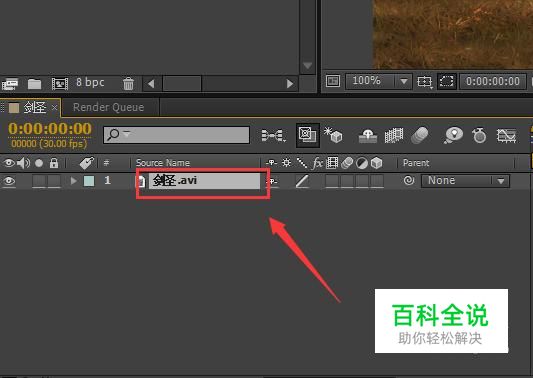Viewport: 533px width, 378px height.
Task: Click the Source Name column header
Action: pyautogui.click(x=163, y=163)
